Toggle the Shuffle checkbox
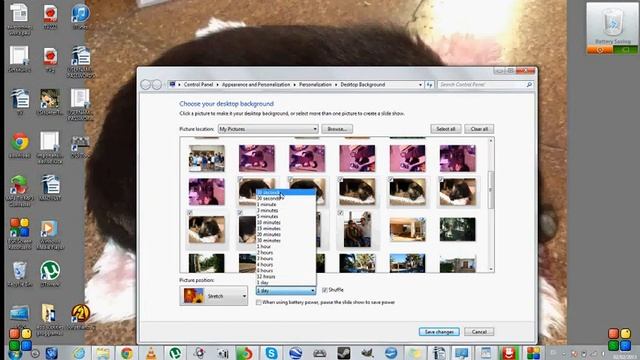640x360 pixels. point(325,290)
